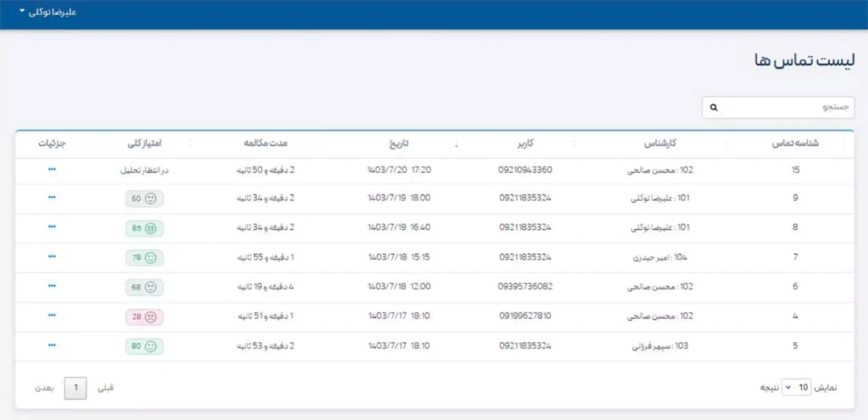The width and height of the screenshot is (868, 420).
Task: Open details dots for call ID 8
Action: pos(52,227)
